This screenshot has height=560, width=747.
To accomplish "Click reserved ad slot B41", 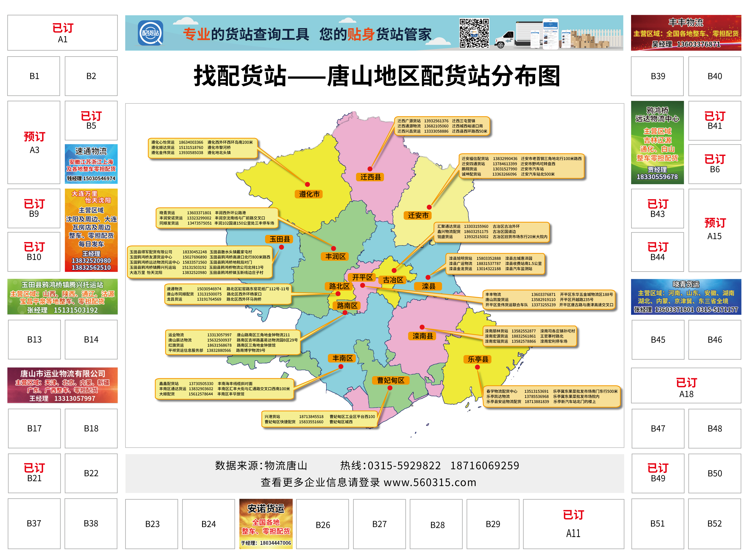I will [x=715, y=120].
